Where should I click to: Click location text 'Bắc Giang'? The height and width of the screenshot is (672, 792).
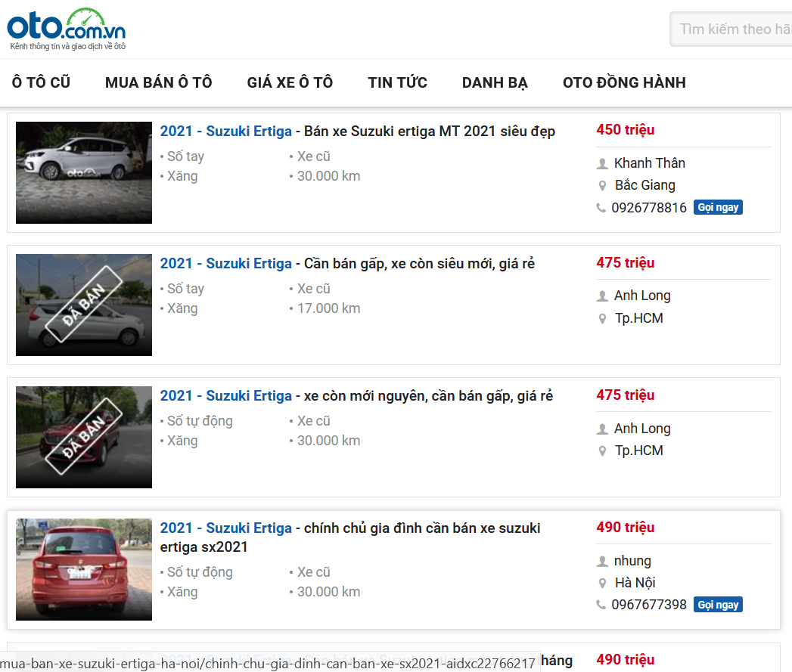(x=645, y=185)
